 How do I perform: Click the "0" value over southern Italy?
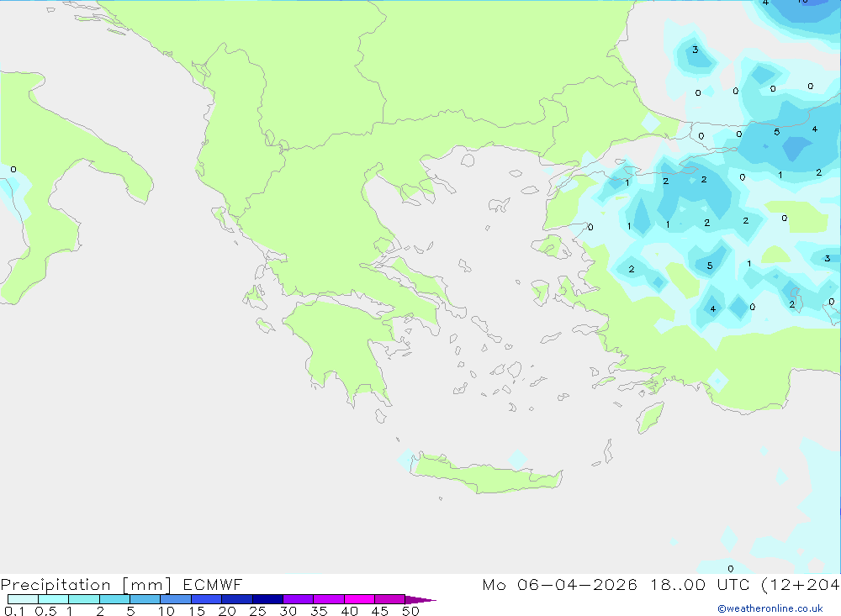[x=13, y=170]
